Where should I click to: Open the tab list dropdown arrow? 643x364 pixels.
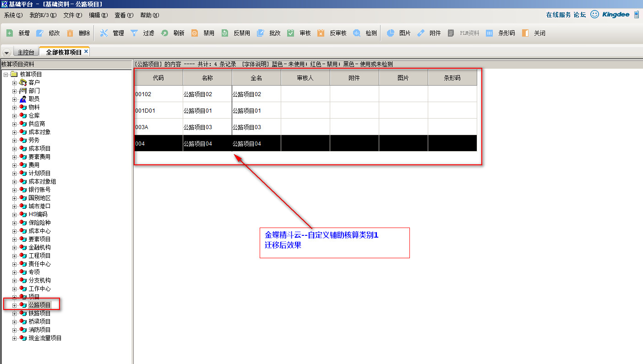7,53
